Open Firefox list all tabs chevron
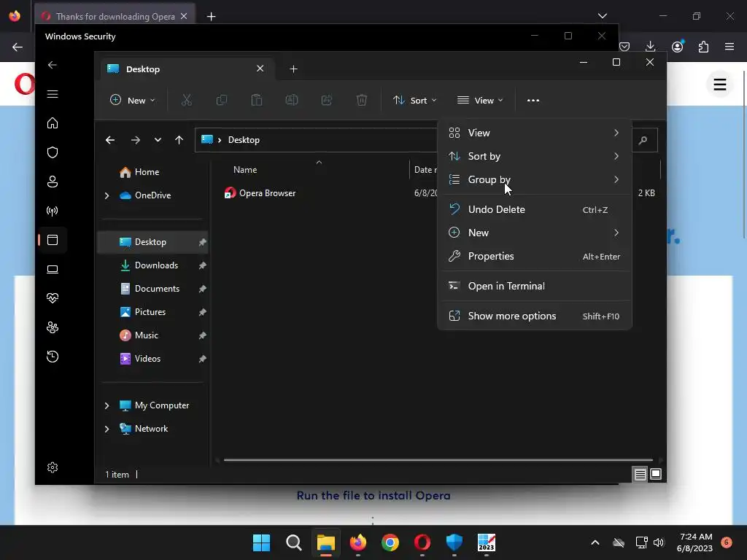Viewport: 747px width, 560px height. (603, 16)
